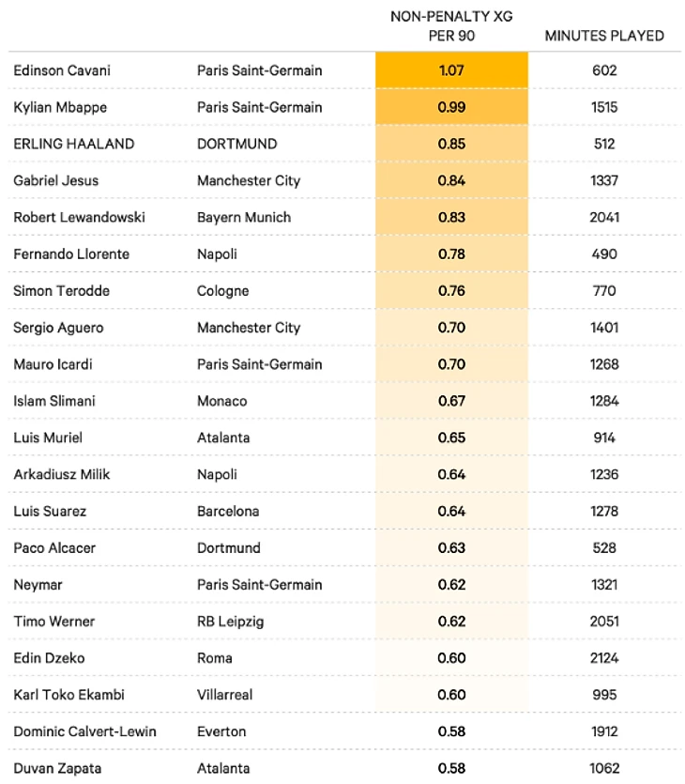
Task: Click the Monaco team cell
Action: point(222,401)
